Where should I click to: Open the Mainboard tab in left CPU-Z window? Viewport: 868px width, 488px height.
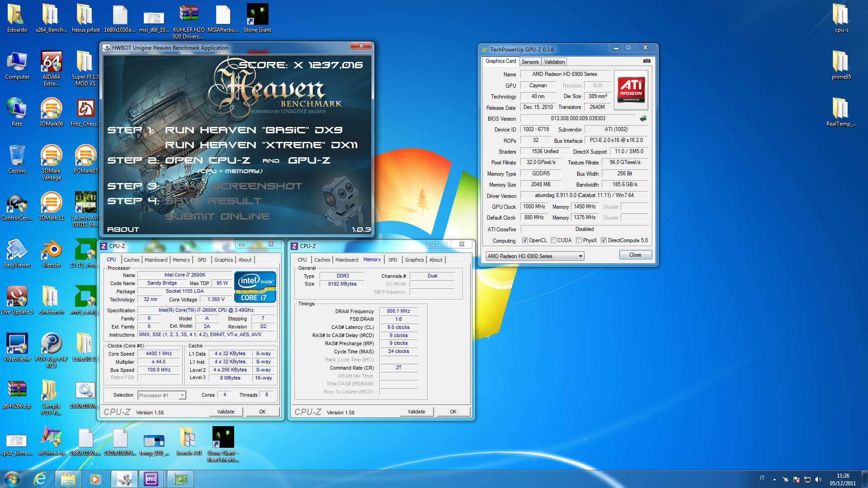pos(156,260)
